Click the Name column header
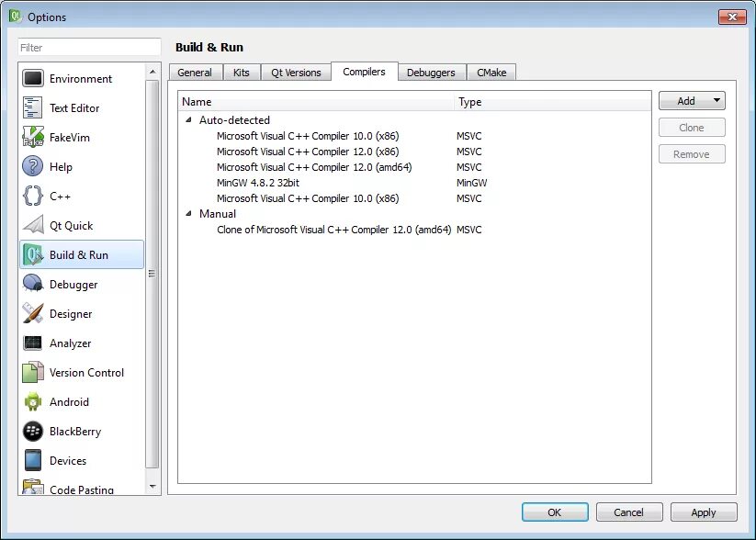 pos(316,102)
